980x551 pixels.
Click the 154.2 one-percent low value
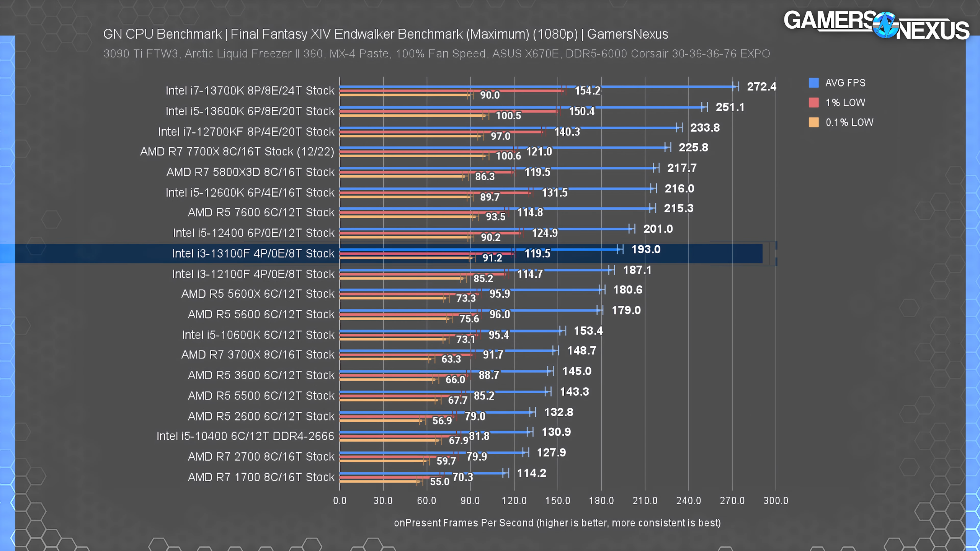pos(588,91)
